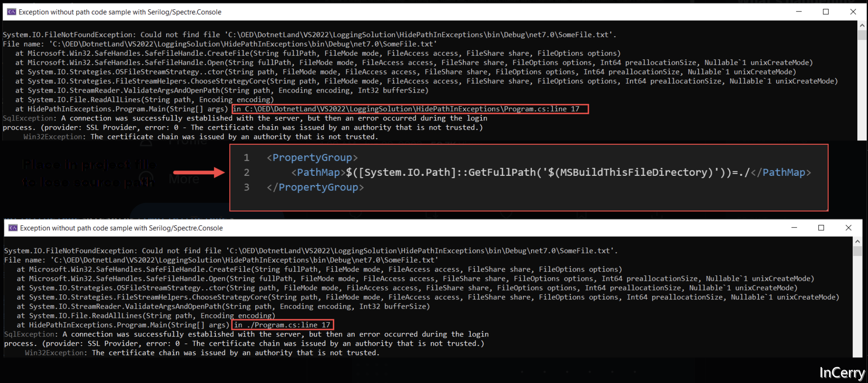Screen dimensions: 868x383
Task: Click the full 'Program.cs:line 17' path in top console
Action: pos(410,109)
